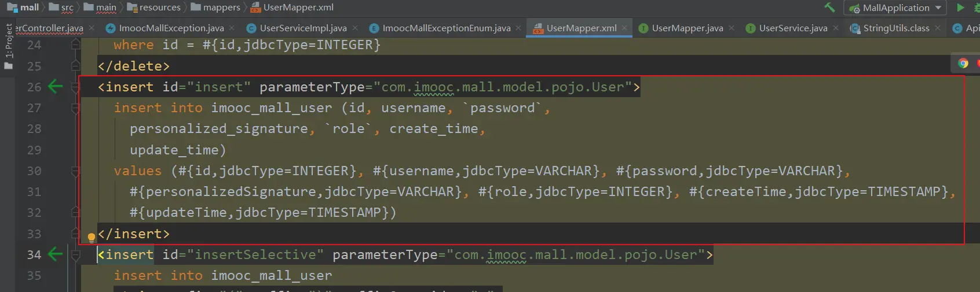Click line number 31 in the gutter

point(34,191)
